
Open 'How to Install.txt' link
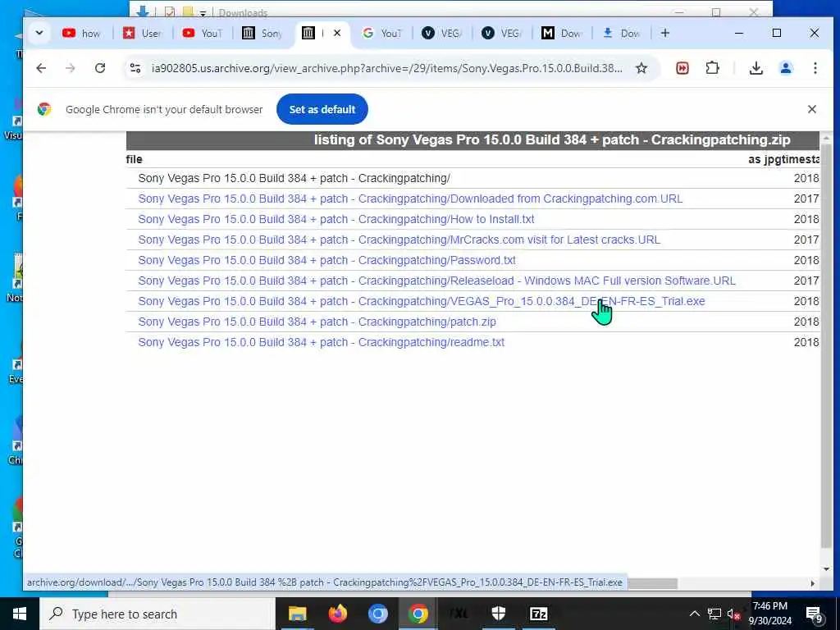click(x=336, y=219)
